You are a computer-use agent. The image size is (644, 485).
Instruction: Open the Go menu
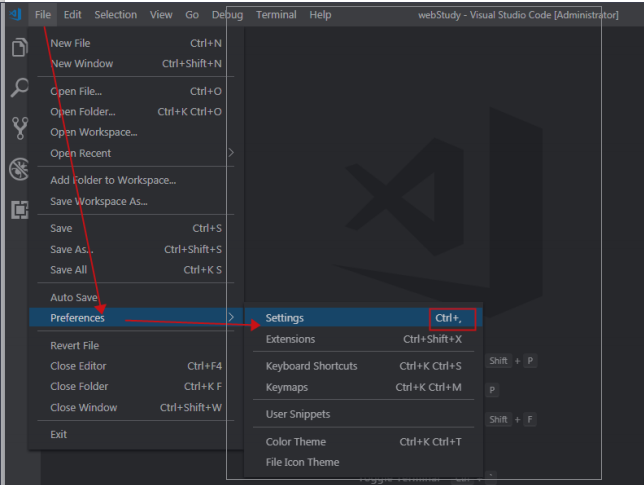click(x=192, y=15)
